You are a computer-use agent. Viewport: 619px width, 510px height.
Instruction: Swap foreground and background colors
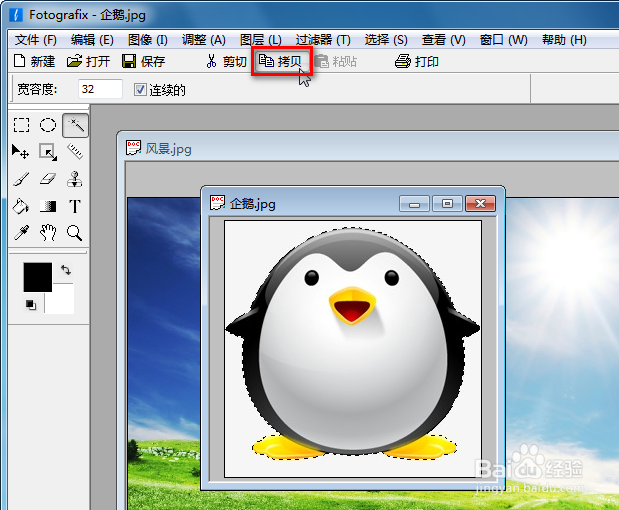point(66,270)
